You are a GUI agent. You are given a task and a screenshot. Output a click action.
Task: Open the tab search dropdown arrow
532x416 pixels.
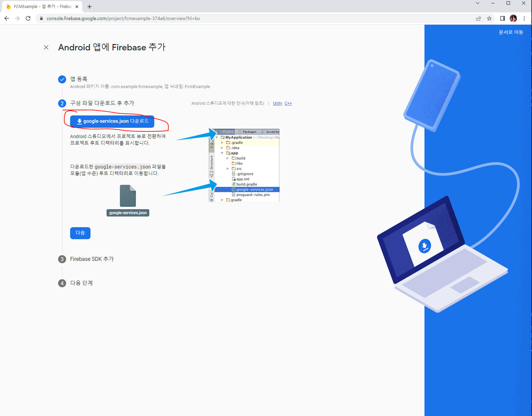click(478, 3)
